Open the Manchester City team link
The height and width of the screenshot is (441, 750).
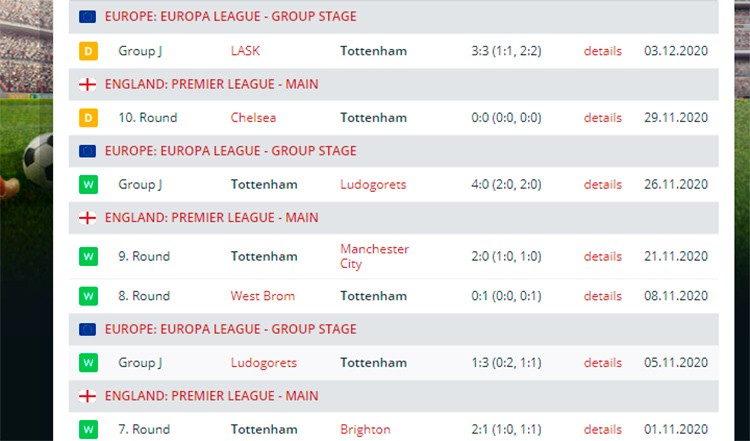(x=375, y=256)
